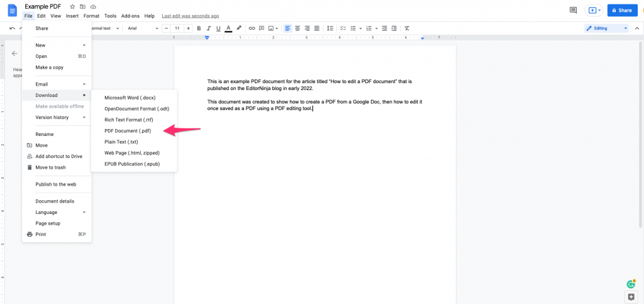
Task: Click the insert image icon
Action: coord(271,28)
